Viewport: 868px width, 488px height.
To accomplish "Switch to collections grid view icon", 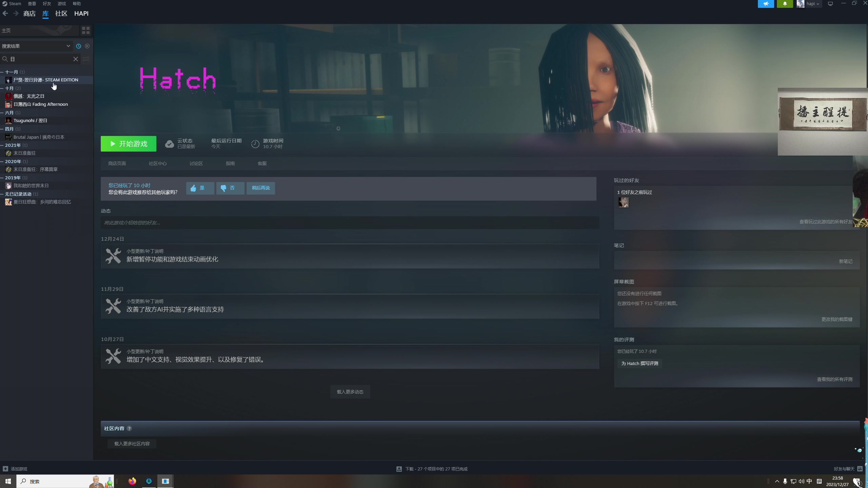I will point(86,30).
